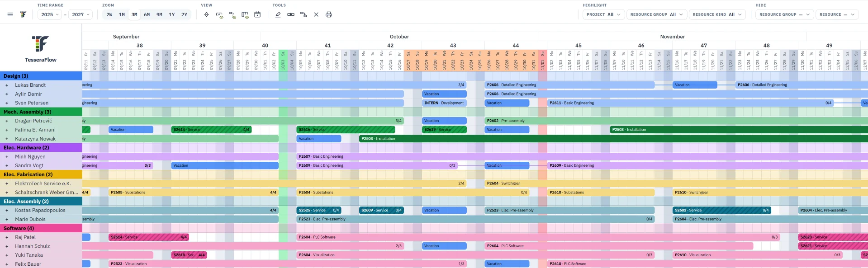The width and height of the screenshot is (868, 268).
Task: Select Lukas Brandt's November Vacation bar
Action: [695, 85]
